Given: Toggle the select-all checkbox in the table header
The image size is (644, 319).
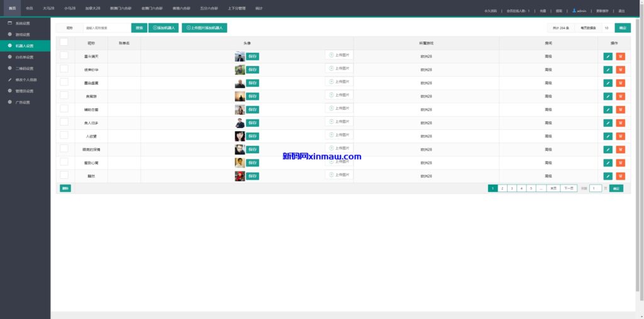Looking at the screenshot, I should click(x=64, y=43).
